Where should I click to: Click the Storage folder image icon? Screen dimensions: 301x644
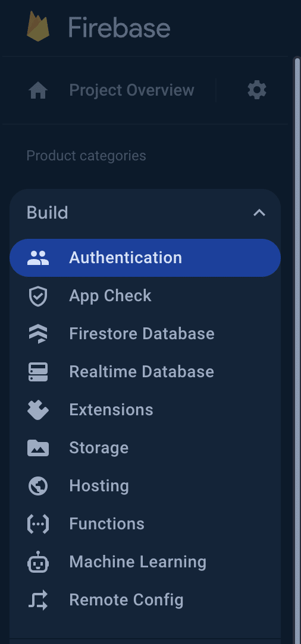click(38, 448)
